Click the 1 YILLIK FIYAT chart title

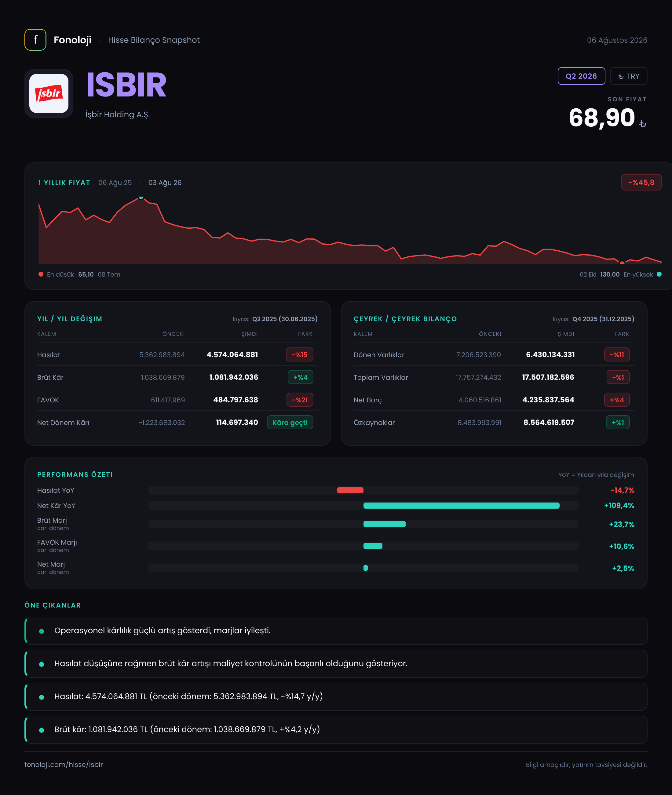click(64, 182)
